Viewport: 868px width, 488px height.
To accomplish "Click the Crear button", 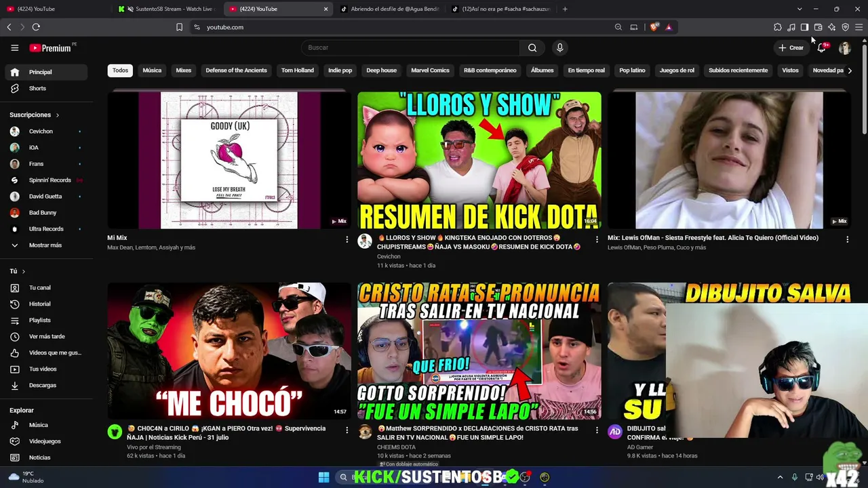I will pos(791,47).
